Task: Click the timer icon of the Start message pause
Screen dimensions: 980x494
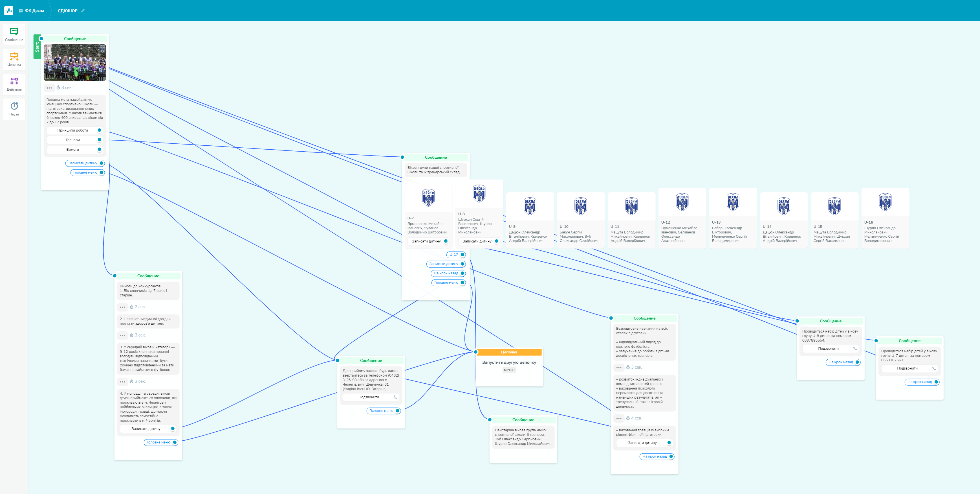Action: point(58,88)
